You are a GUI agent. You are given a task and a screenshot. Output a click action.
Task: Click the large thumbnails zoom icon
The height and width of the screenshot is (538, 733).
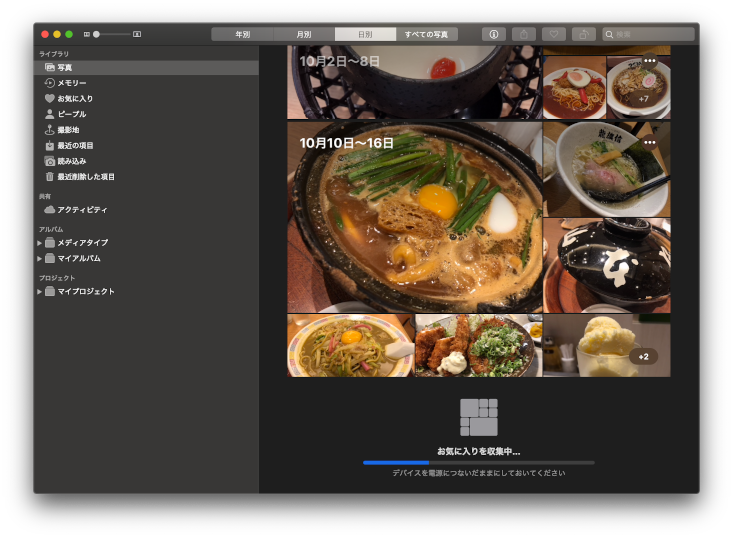137,34
